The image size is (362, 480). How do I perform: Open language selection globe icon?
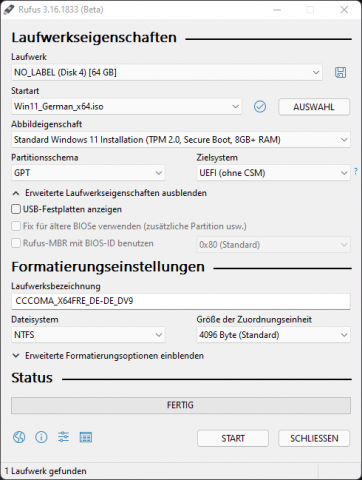pyautogui.click(x=19, y=437)
